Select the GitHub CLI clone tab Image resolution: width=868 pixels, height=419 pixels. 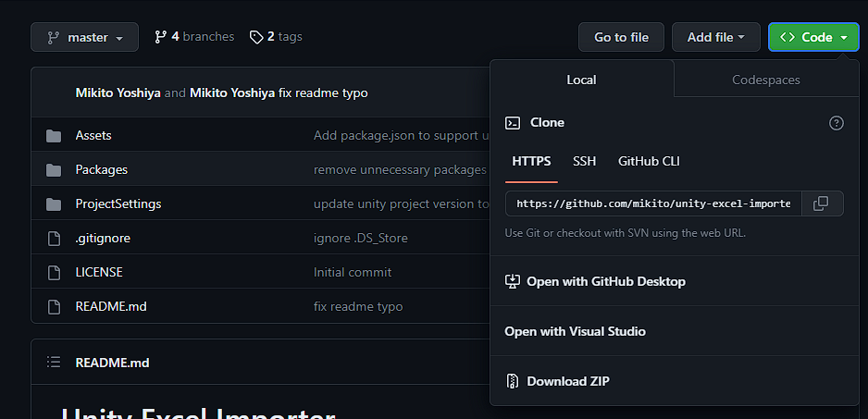649,162
